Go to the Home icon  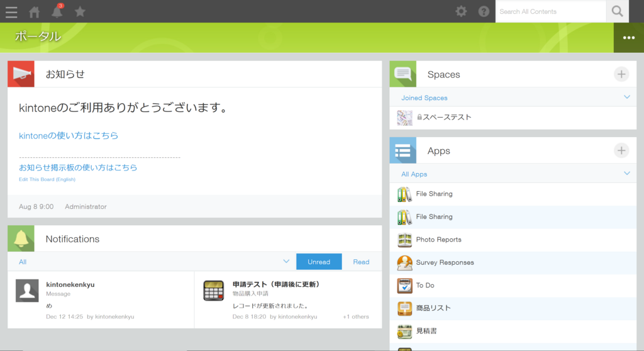(35, 12)
